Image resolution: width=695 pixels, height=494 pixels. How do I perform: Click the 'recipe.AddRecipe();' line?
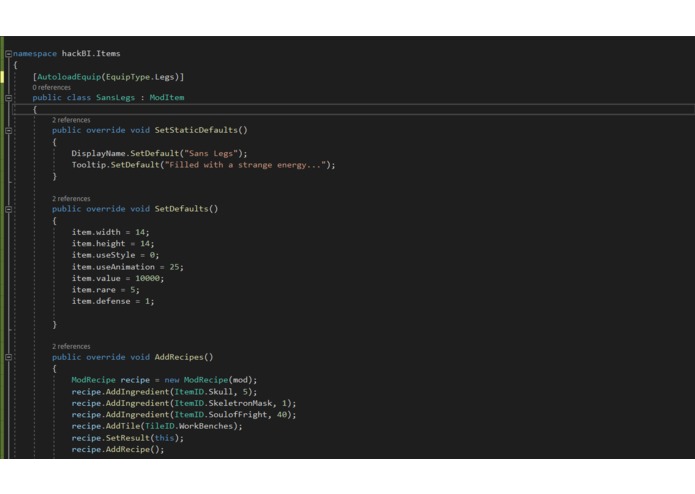(x=118, y=450)
